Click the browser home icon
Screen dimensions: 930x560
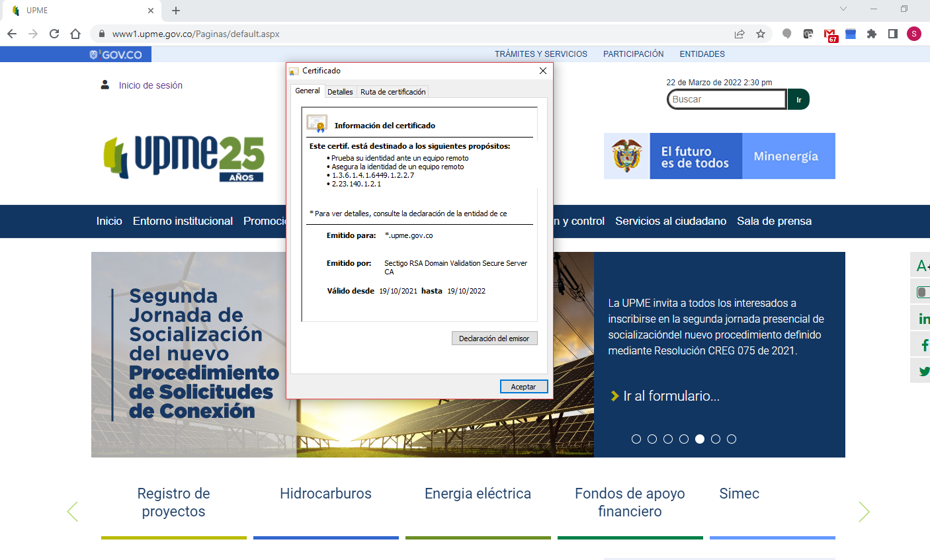pos(75,34)
